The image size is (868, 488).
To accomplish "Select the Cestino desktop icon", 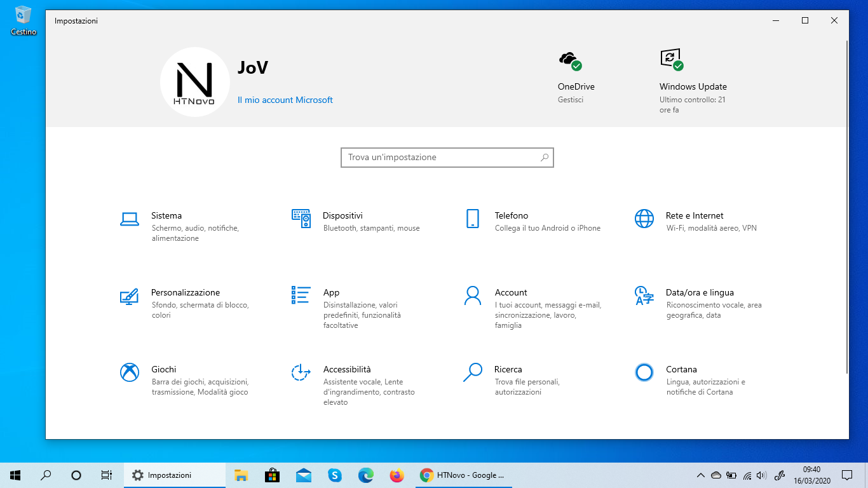I will [24, 20].
